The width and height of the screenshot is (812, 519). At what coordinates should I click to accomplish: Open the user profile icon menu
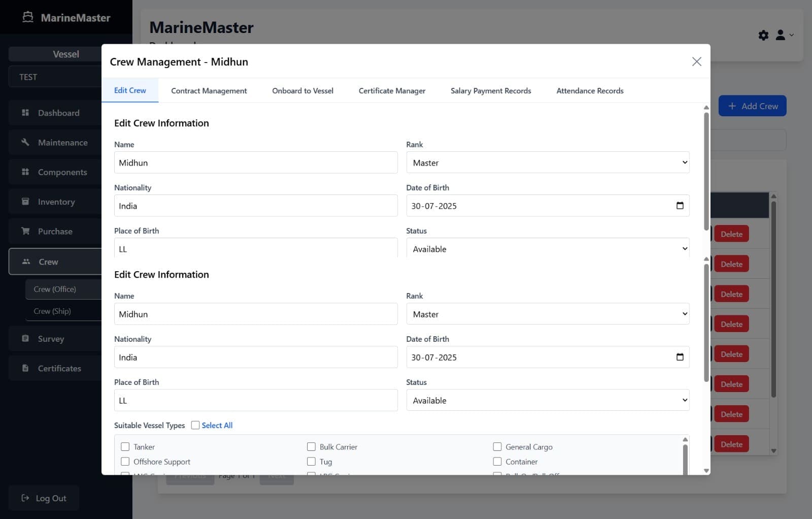point(781,35)
